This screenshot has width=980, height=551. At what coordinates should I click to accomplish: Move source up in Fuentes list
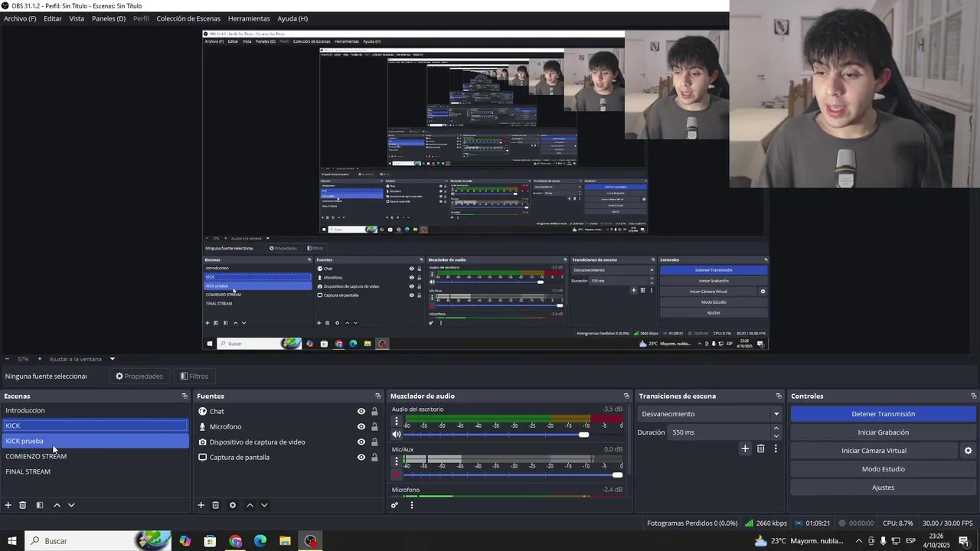(x=250, y=505)
